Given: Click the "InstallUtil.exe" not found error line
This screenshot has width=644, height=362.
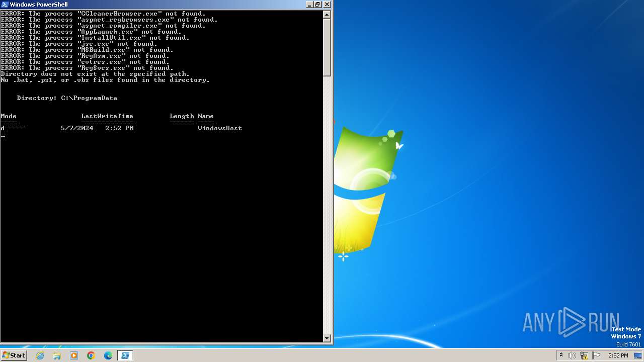Looking at the screenshot, I should tap(95, 38).
